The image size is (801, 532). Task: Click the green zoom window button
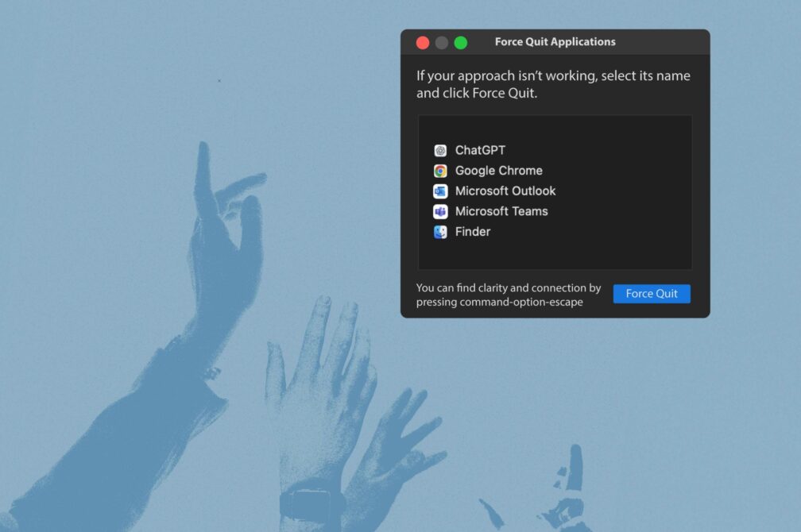pyautogui.click(x=461, y=43)
